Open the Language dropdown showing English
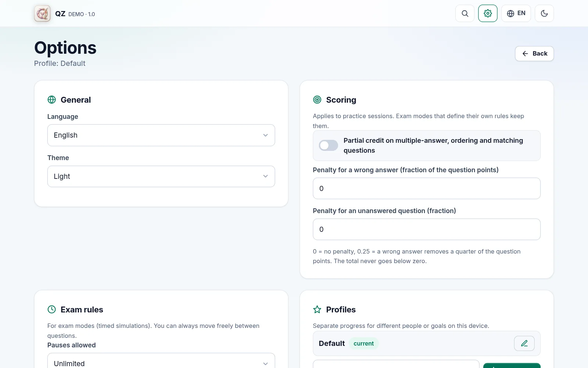 pos(161,135)
